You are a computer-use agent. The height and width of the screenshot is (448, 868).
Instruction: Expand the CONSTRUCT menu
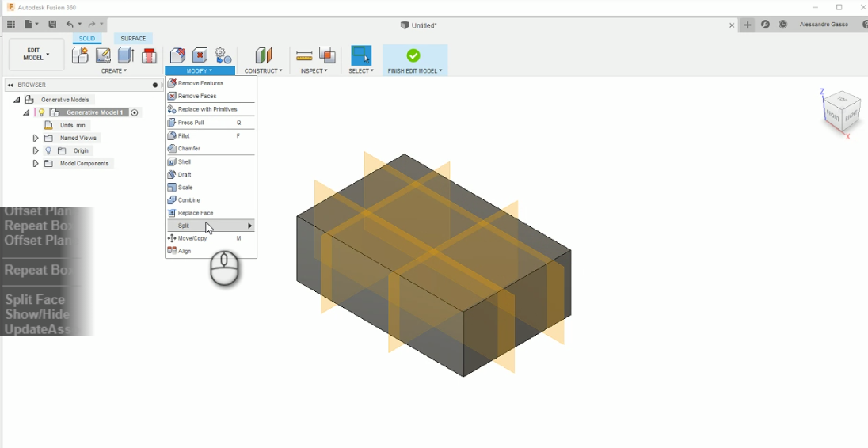[264, 70]
